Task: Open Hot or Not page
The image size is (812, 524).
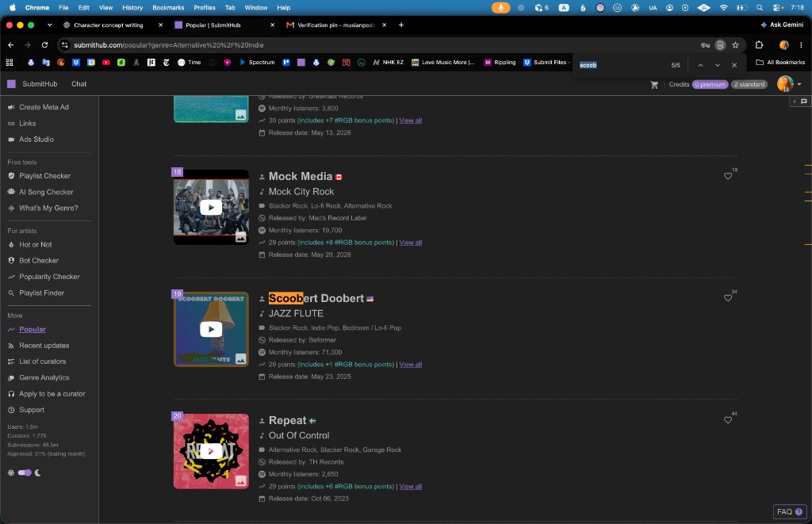Action: (35, 244)
